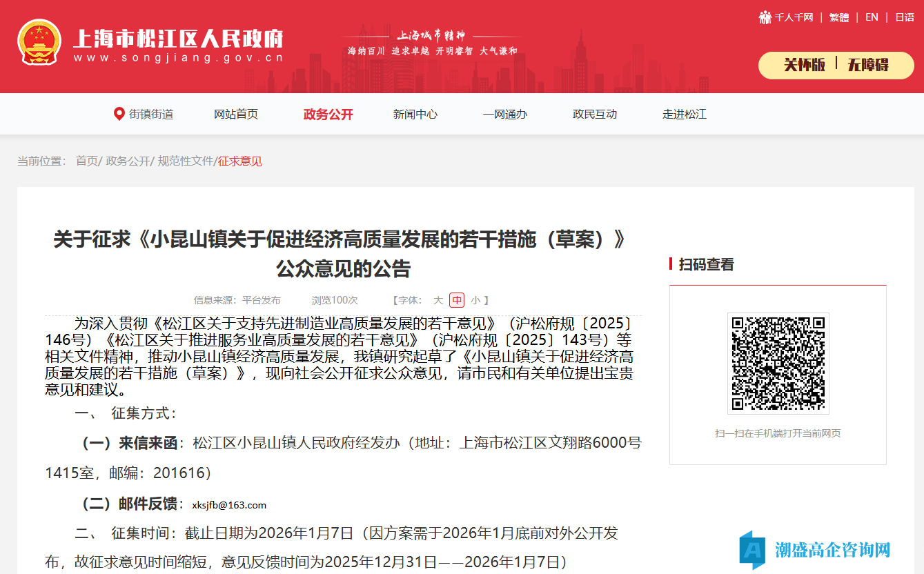The height and width of the screenshot is (574, 924).
Task: Set font size to 小
Action: (x=475, y=300)
